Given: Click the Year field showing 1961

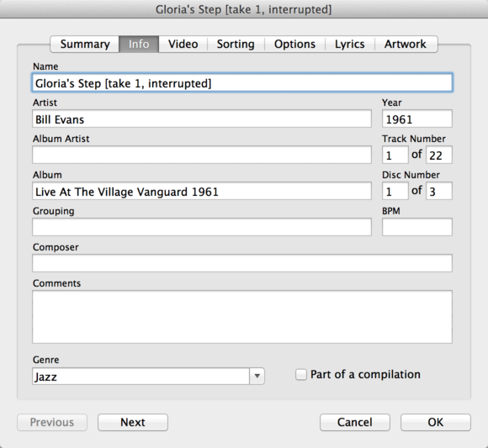Looking at the screenshot, I should point(417,119).
